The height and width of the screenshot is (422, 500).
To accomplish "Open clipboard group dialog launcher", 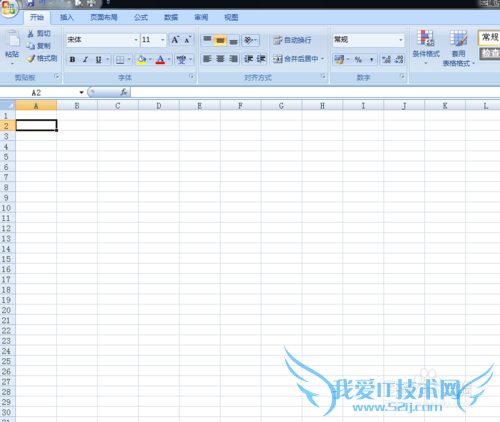I will point(56,76).
